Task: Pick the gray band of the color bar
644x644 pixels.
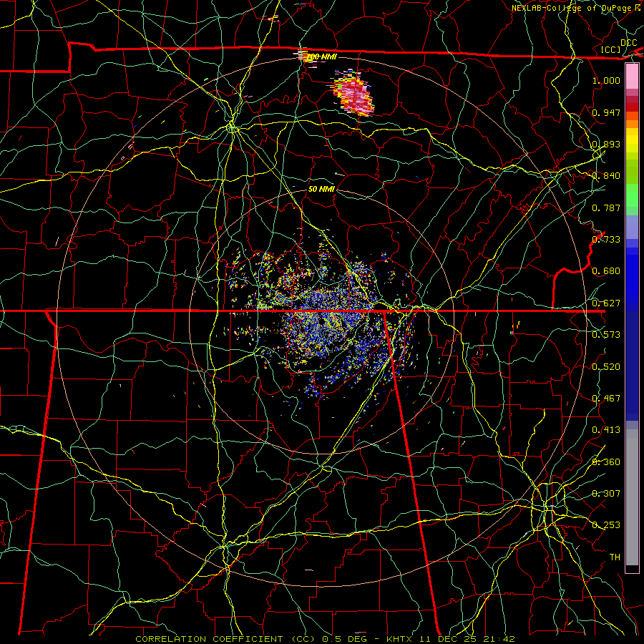Action: (x=632, y=497)
